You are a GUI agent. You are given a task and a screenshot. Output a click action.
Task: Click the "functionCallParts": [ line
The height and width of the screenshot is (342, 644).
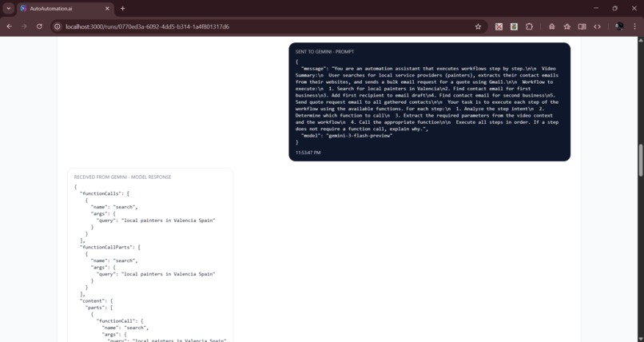(110, 247)
